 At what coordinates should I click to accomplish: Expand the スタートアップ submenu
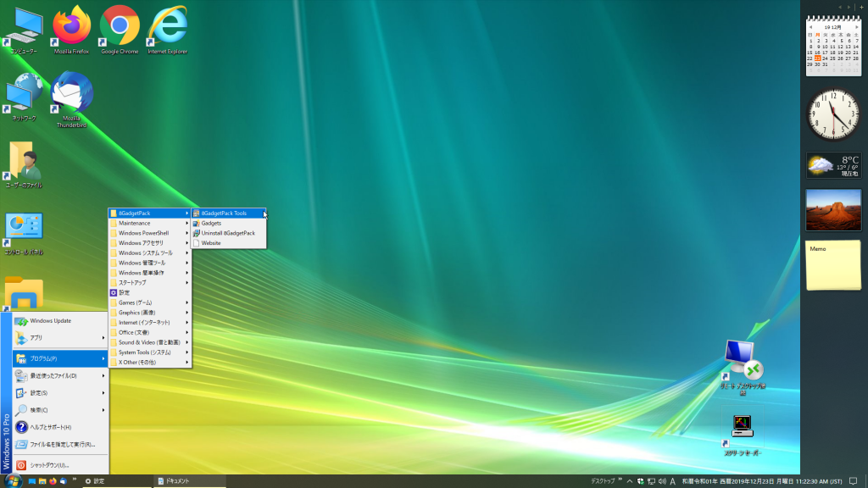coord(149,283)
